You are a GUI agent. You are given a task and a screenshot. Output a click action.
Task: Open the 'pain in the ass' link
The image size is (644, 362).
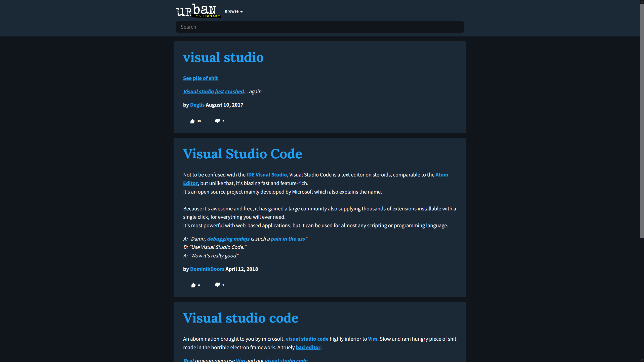coord(288,239)
